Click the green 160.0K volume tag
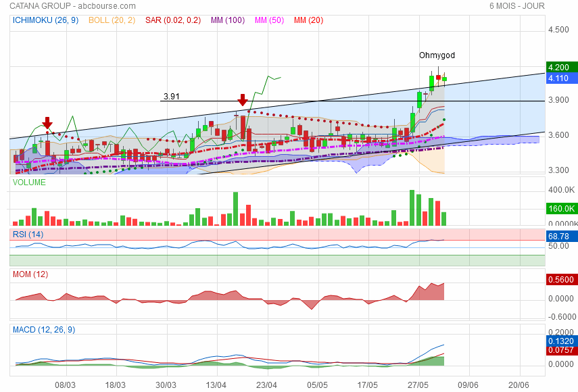The image size is (578, 392). [561, 209]
